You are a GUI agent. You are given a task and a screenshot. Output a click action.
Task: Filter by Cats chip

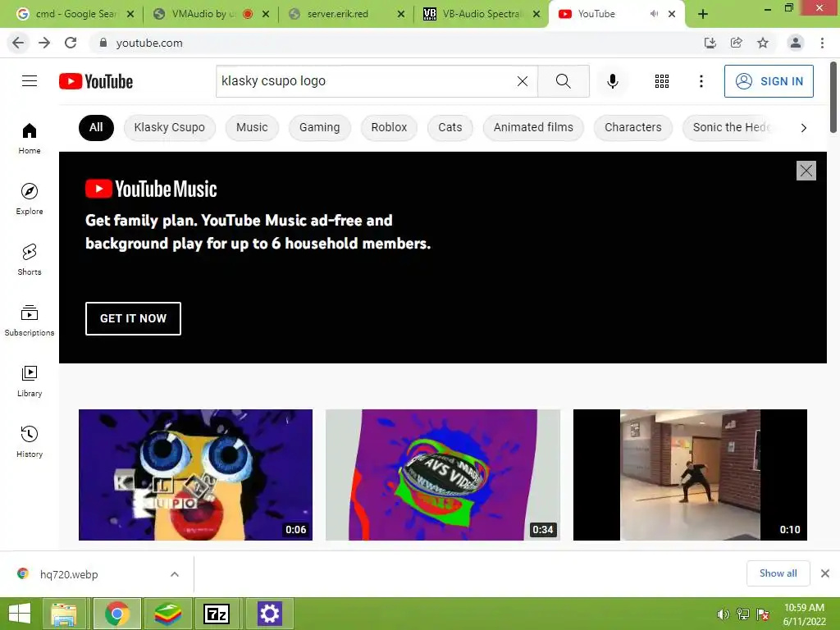[450, 127]
